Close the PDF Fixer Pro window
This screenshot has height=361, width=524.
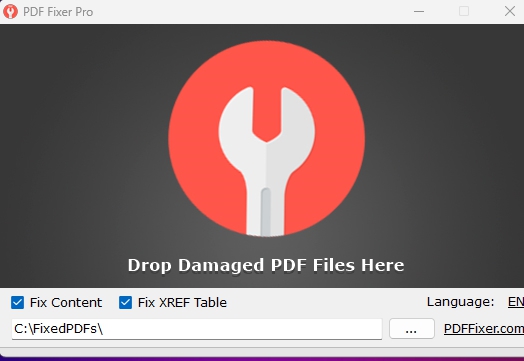[x=510, y=12]
